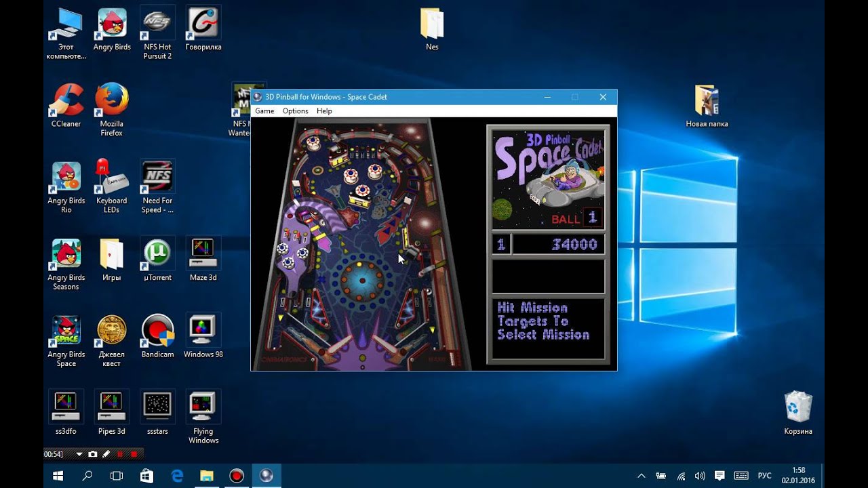The height and width of the screenshot is (488, 868).
Task: Open Task View on the taskbar
Action: pos(117,476)
